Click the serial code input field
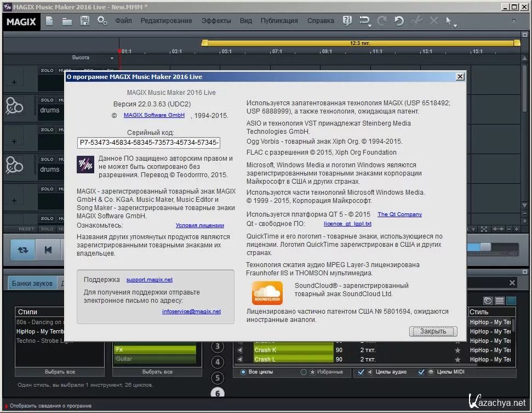The width and height of the screenshot is (532, 413). 148,143
